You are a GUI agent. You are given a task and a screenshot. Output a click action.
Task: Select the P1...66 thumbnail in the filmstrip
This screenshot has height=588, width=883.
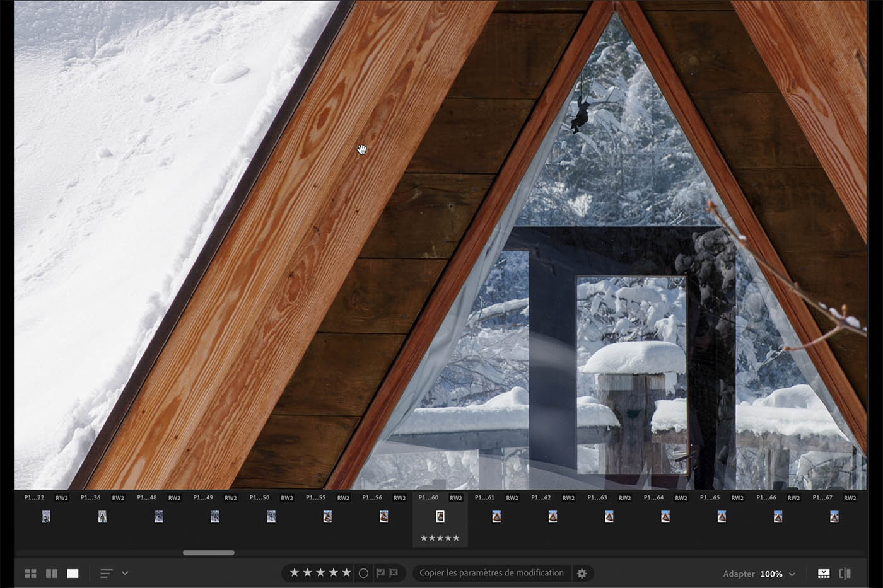(778, 517)
